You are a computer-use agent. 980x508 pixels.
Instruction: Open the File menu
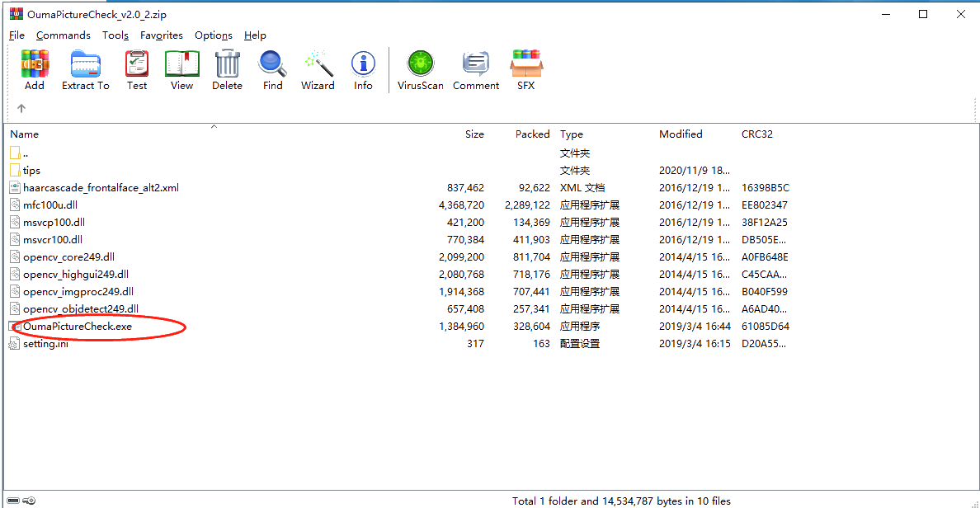tap(16, 35)
